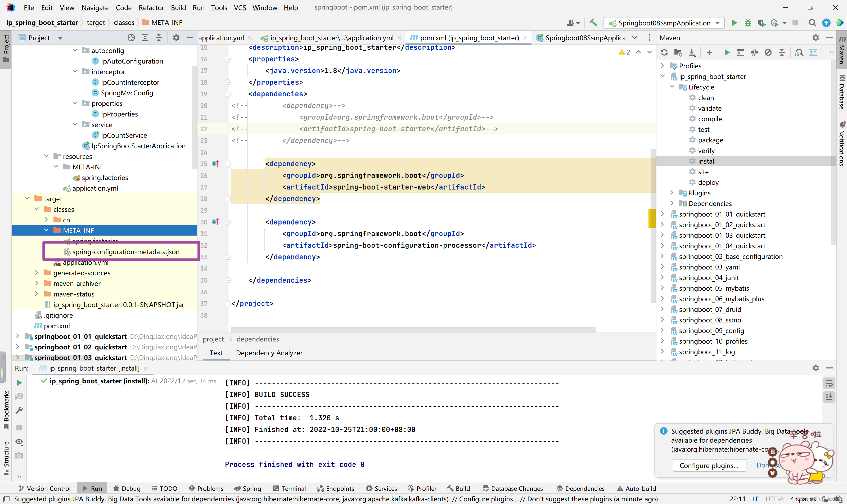
Task: Expand Dependencies node in Maven panel
Action: 672,203
